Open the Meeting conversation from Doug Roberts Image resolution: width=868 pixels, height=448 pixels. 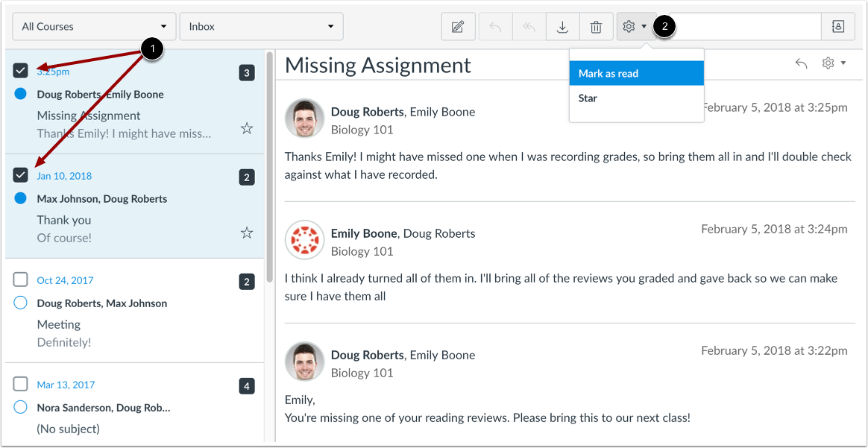134,310
